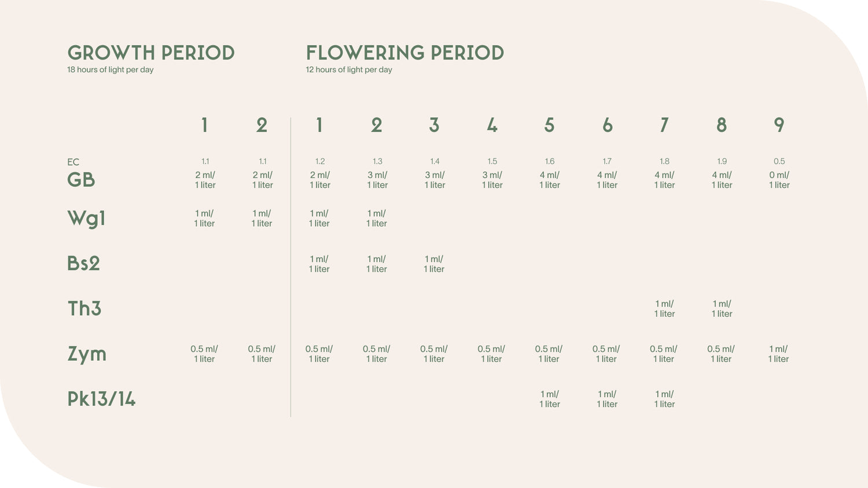Click the Flowering Period heading
This screenshot has height=488, width=868.
tap(404, 53)
